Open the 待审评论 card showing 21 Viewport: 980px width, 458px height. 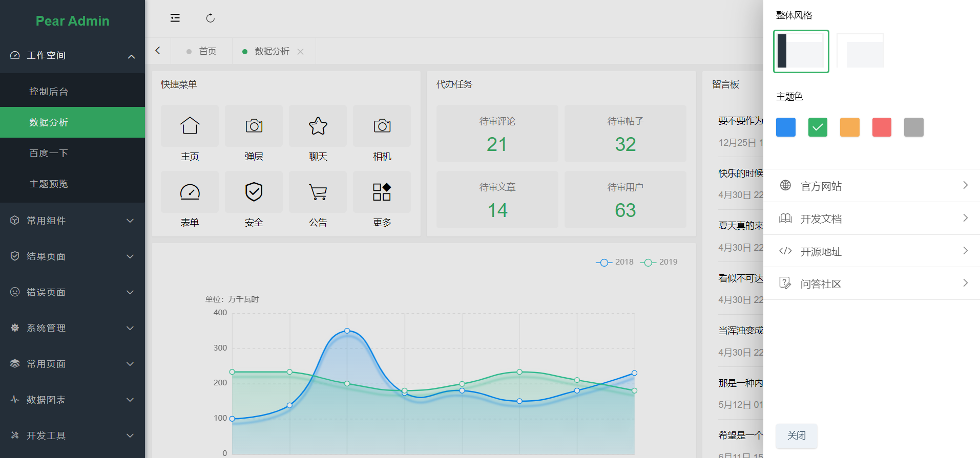(497, 134)
